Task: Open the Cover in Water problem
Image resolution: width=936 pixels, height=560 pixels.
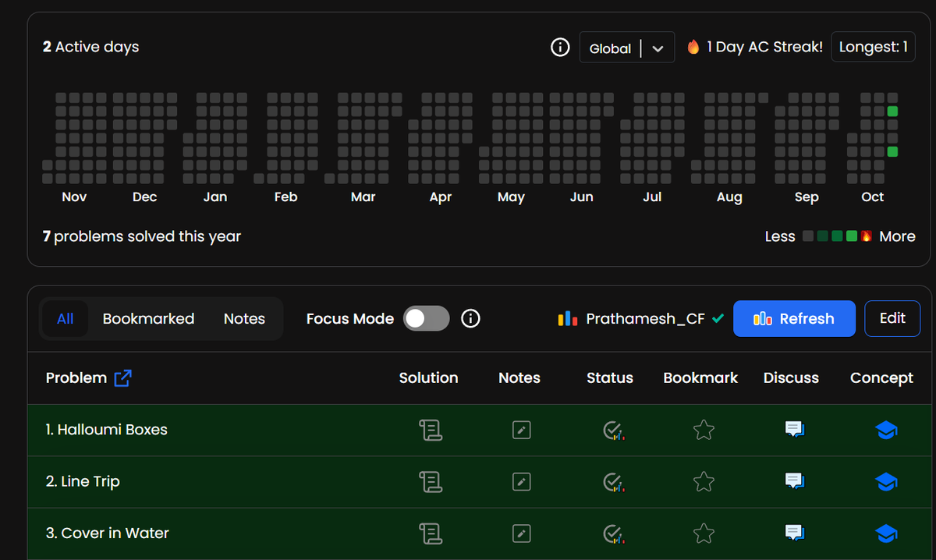Action: coord(108,533)
